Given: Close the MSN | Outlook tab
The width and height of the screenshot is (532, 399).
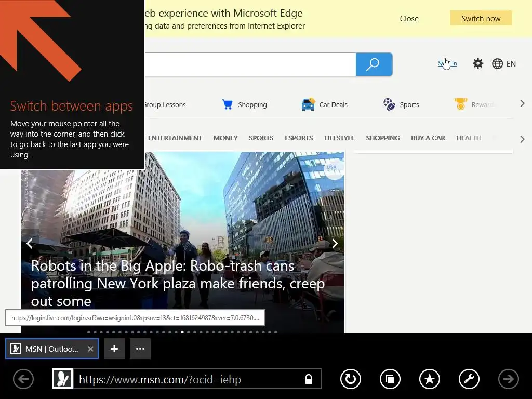Looking at the screenshot, I should coord(90,349).
